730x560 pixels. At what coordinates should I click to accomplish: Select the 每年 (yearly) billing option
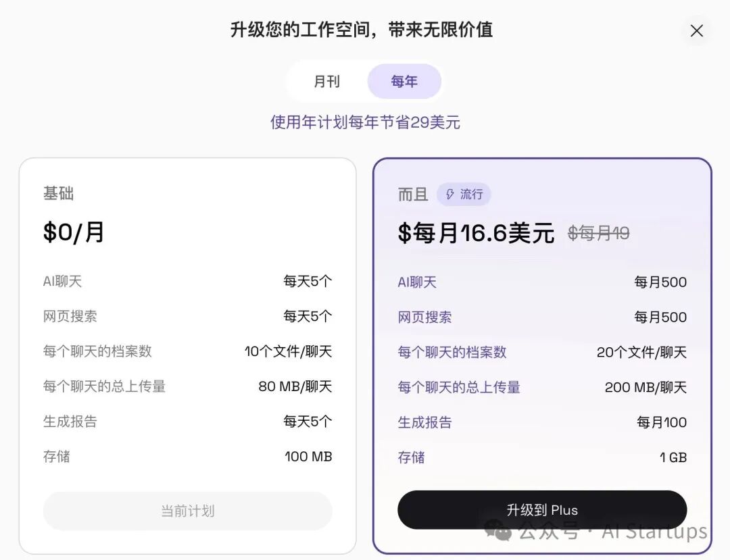click(404, 81)
